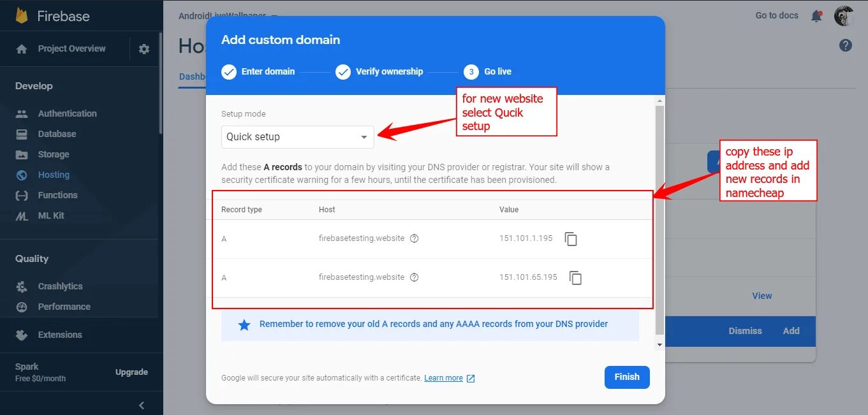Click the Verify ownership step checkmark
Image resolution: width=868 pixels, height=415 pixels.
(x=343, y=72)
